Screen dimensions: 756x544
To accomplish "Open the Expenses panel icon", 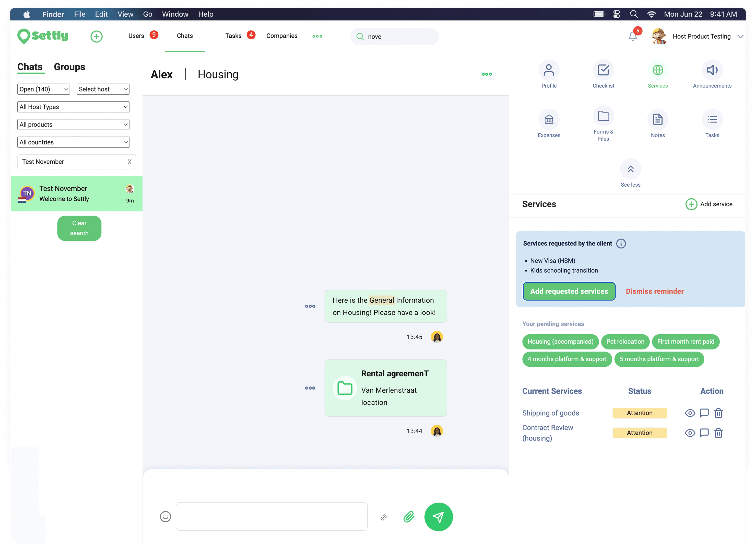I will (549, 119).
